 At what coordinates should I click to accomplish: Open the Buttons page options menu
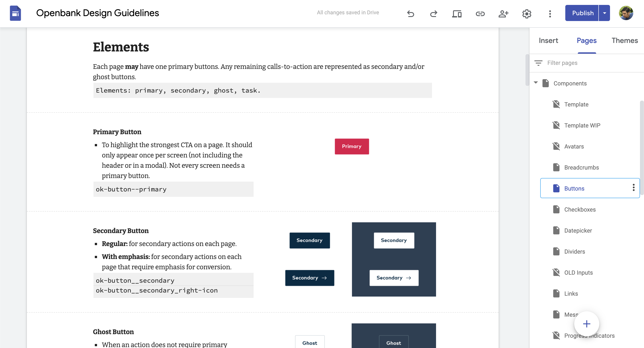pyautogui.click(x=633, y=188)
